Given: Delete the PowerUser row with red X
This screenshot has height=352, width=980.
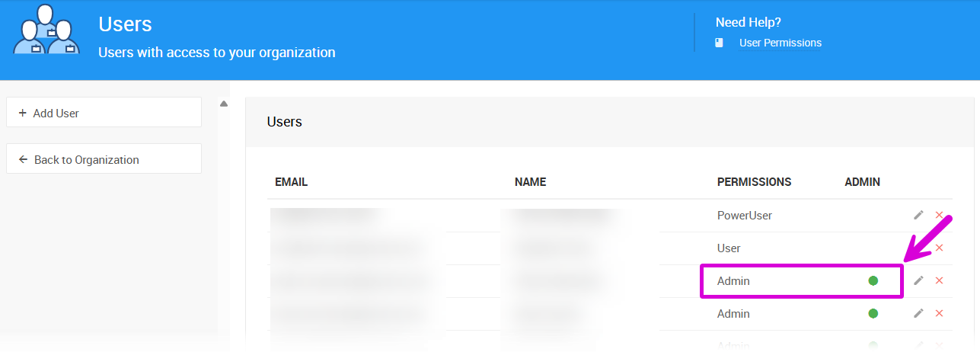Looking at the screenshot, I should (x=939, y=216).
